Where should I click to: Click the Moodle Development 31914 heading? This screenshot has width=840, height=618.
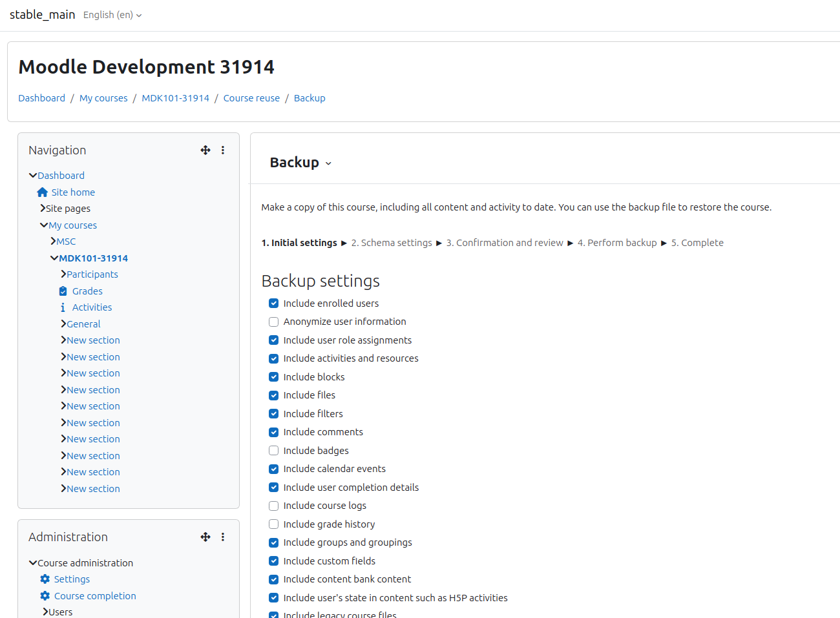tap(147, 67)
